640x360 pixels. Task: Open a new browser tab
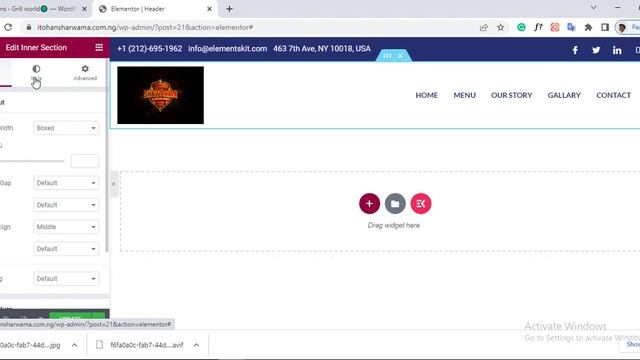pos(229,9)
